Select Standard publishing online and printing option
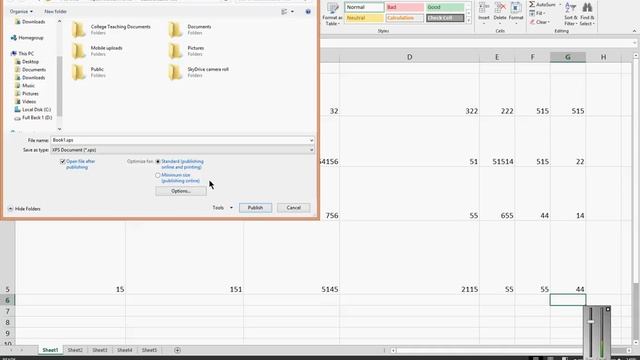640x360 pixels. 158,162
